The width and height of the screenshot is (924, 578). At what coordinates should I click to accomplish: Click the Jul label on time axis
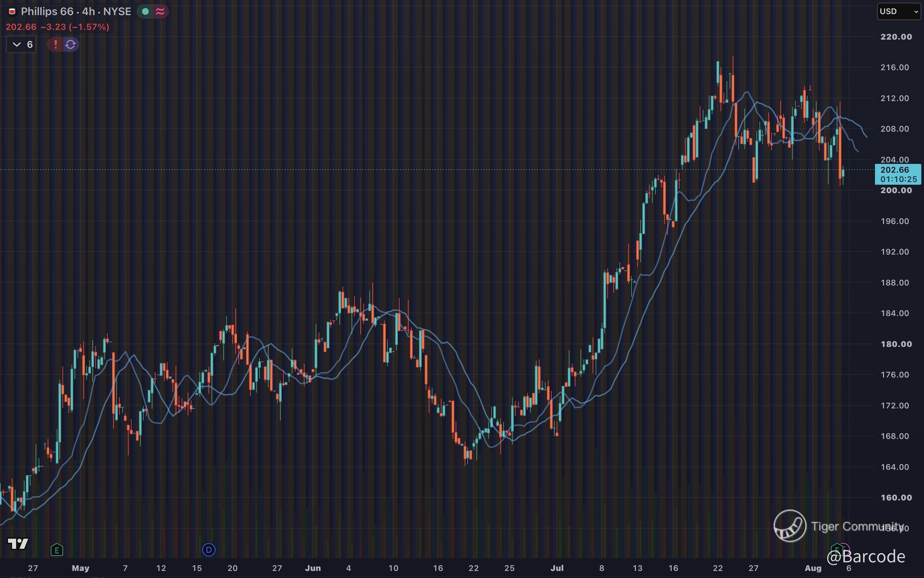(557, 568)
